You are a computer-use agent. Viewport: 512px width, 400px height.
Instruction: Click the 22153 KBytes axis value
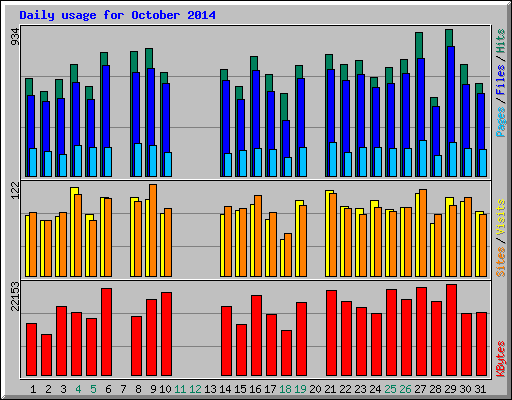click(x=15, y=296)
